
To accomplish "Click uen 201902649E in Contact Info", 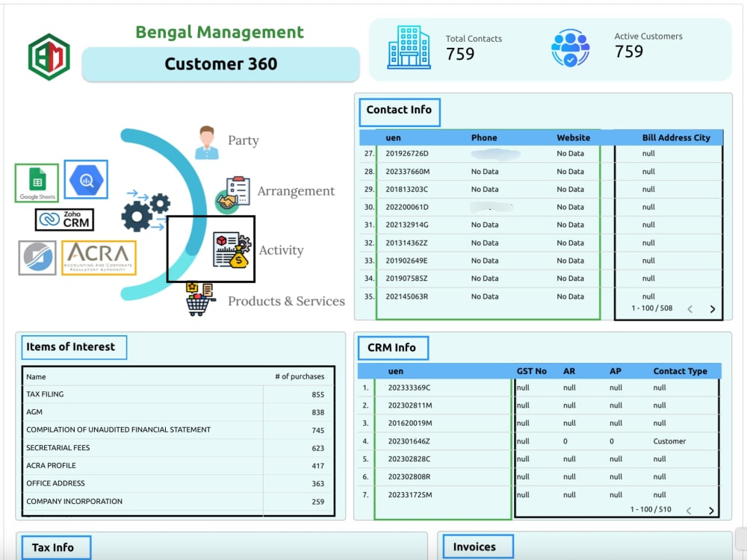I will pos(406,261).
